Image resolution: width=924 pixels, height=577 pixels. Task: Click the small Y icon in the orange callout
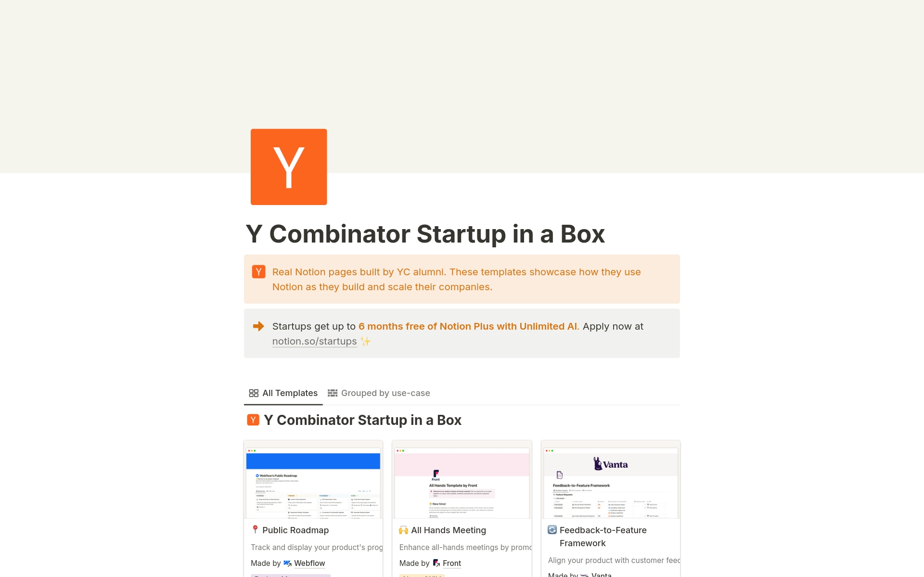point(258,272)
